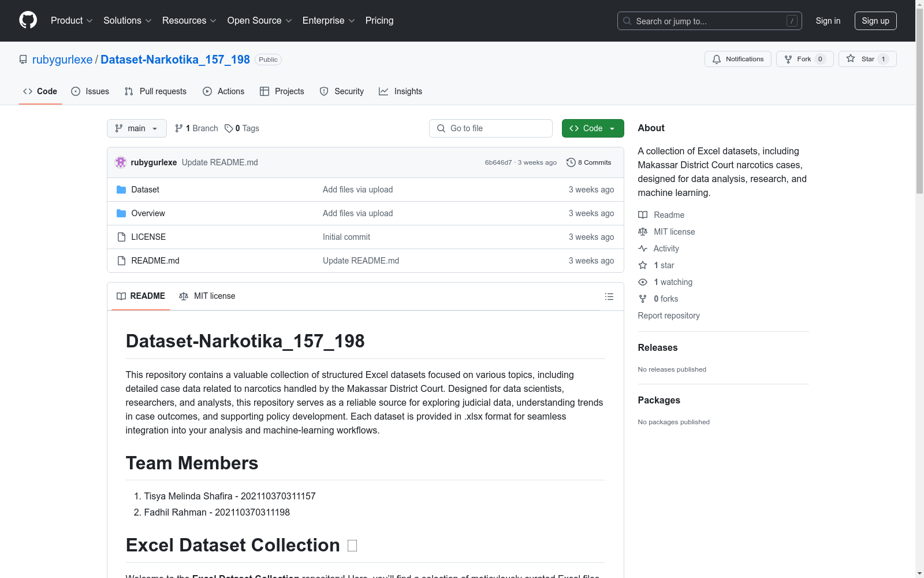Open the Overview folder name
The width and height of the screenshot is (924, 578).
148,213
